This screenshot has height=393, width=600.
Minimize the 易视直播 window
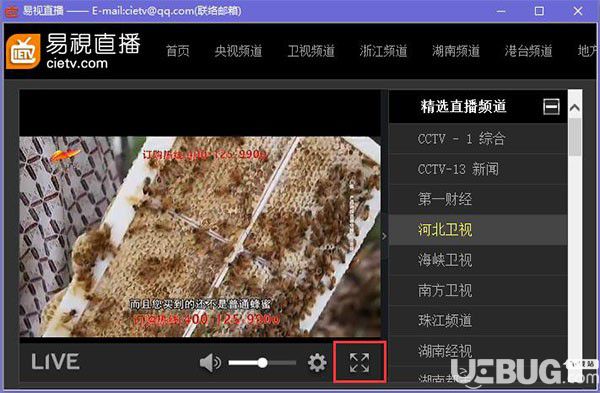point(501,11)
